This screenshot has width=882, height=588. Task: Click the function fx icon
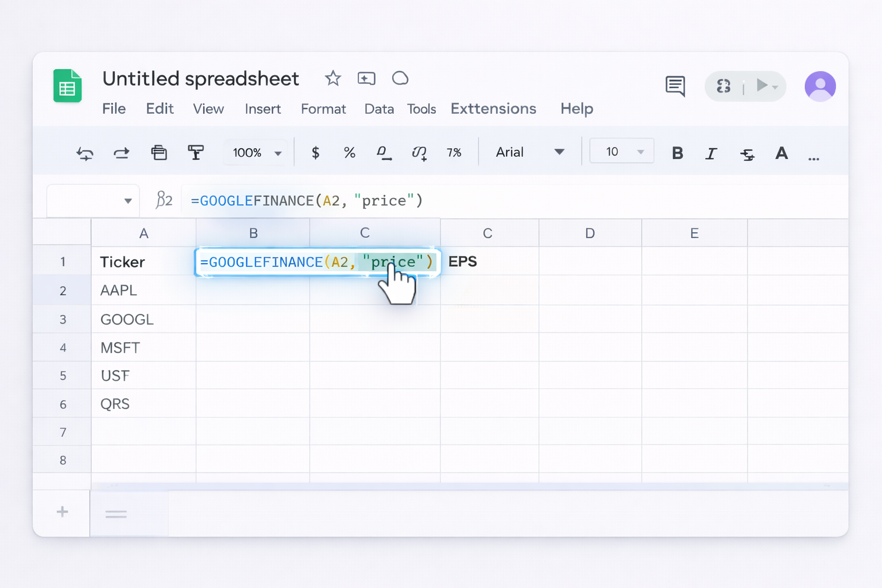tap(164, 200)
